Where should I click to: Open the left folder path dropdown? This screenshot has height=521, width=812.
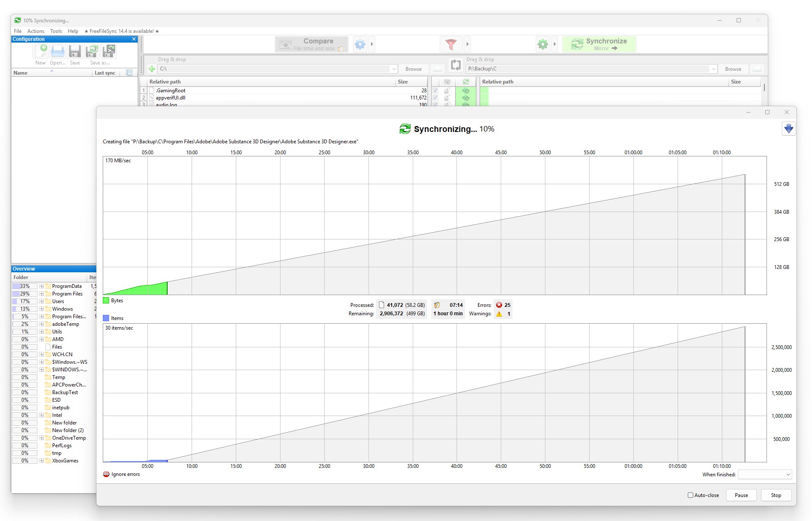tap(394, 69)
